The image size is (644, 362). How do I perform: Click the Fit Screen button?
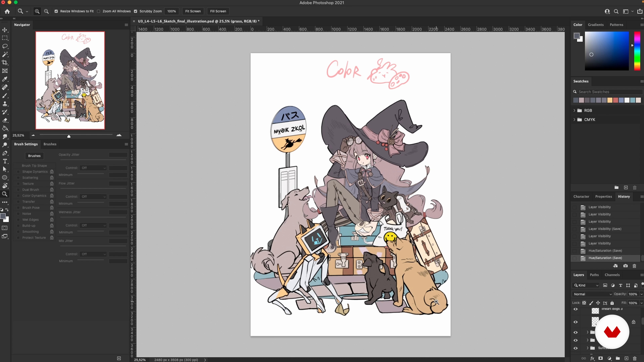point(193,11)
